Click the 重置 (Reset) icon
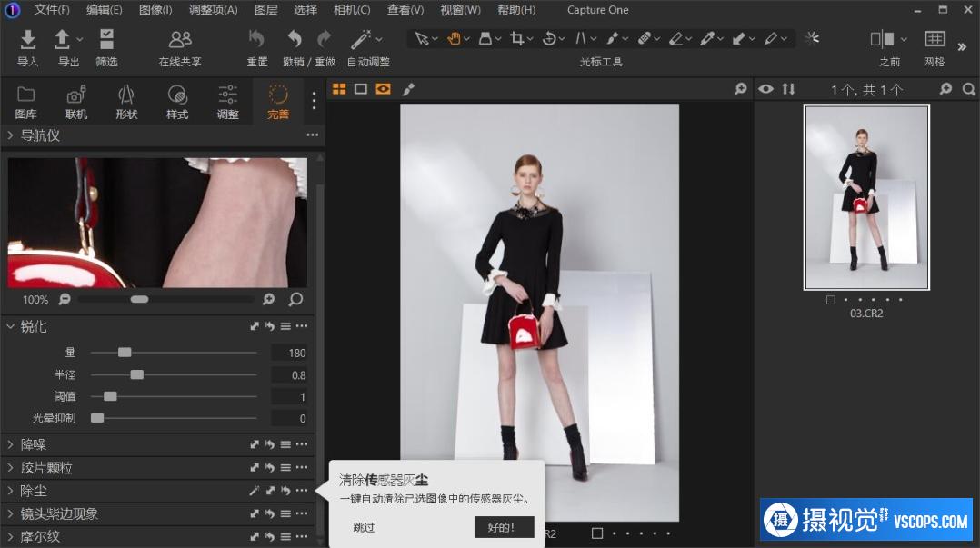This screenshot has height=548, width=980. [x=256, y=40]
